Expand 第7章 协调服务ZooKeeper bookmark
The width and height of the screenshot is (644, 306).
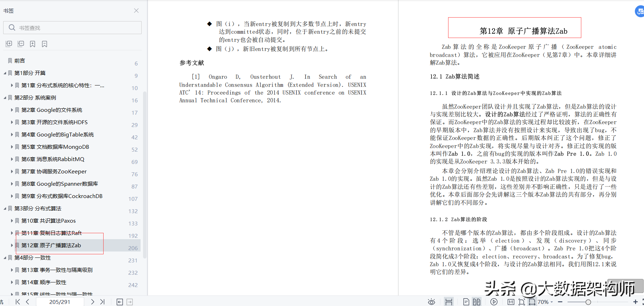tap(12, 172)
